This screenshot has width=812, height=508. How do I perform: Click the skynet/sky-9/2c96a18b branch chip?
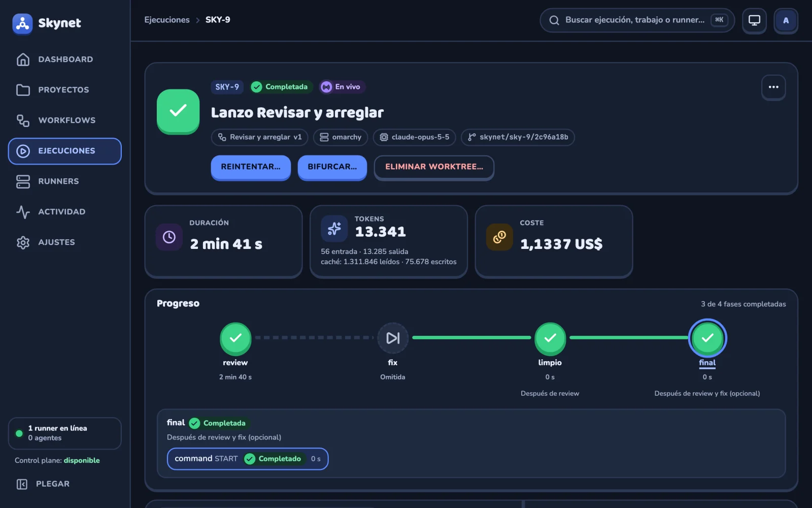(x=518, y=137)
